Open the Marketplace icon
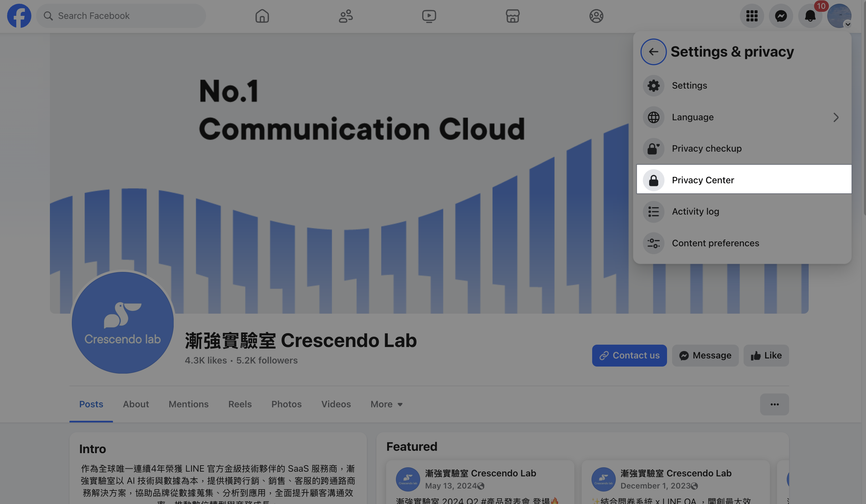The image size is (866, 504). tap(512, 16)
